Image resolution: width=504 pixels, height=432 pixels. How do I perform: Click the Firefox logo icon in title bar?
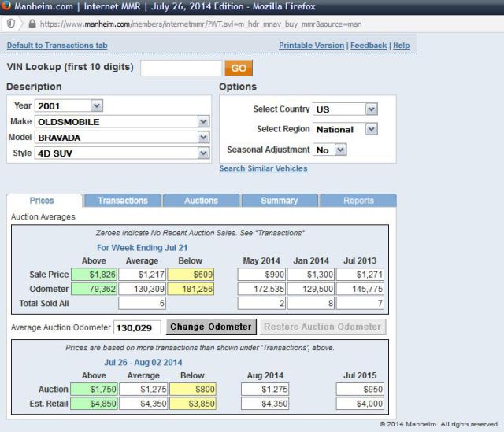(x=6, y=7)
